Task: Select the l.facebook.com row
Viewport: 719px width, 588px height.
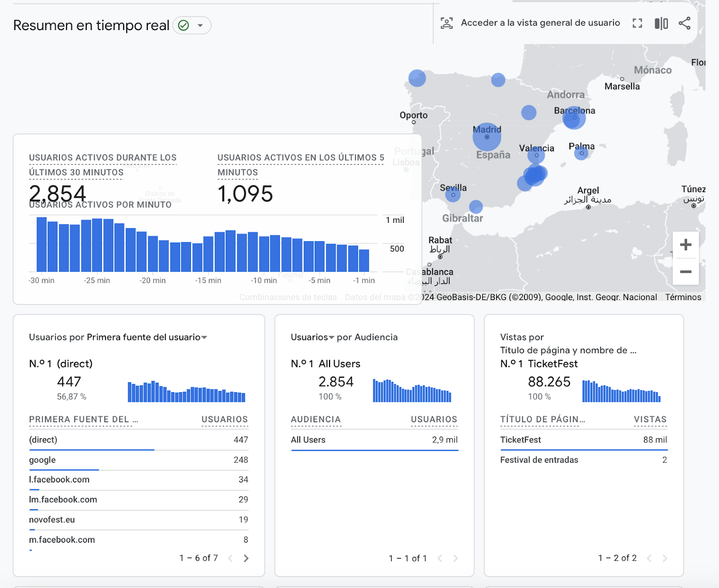Action: pyautogui.click(x=138, y=480)
